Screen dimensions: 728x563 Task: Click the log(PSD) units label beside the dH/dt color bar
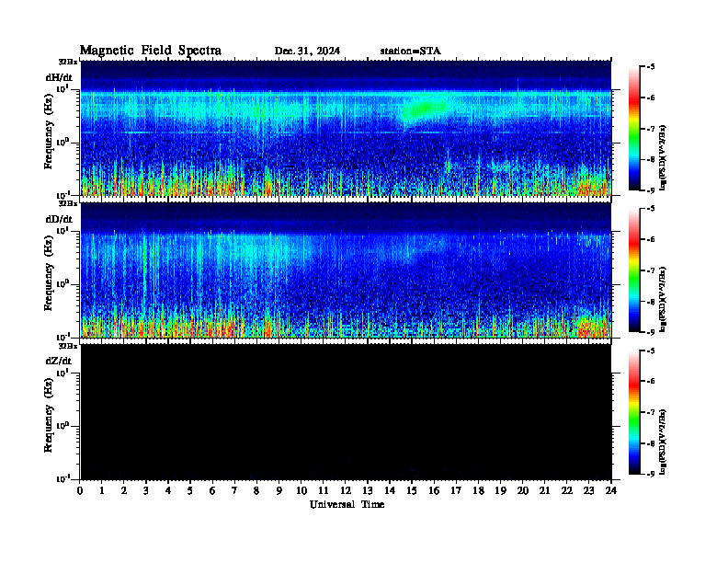pos(664,158)
